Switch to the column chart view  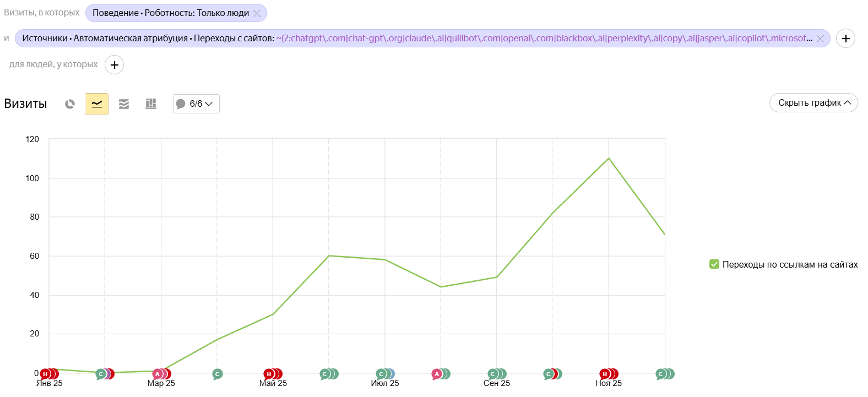tap(151, 104)
